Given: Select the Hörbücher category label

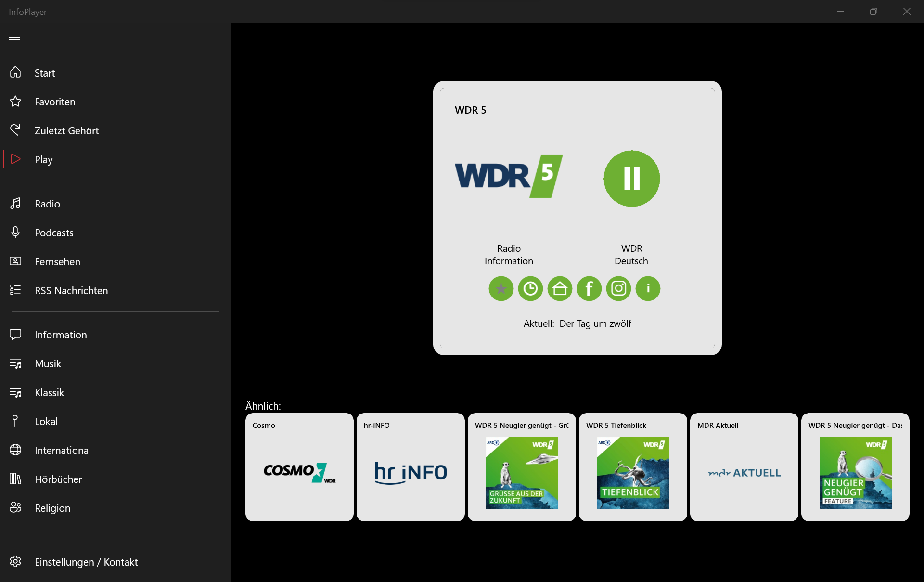Looking at the screenshot, I should click(58, 479).
